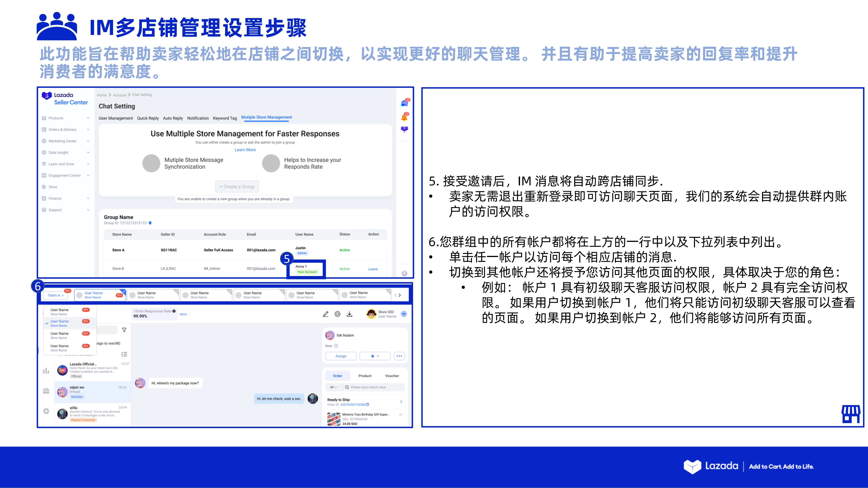Switch to the Auto Reply tab
Image resolution: width=868 pixels, height=488 pixels.
point(173,118)
